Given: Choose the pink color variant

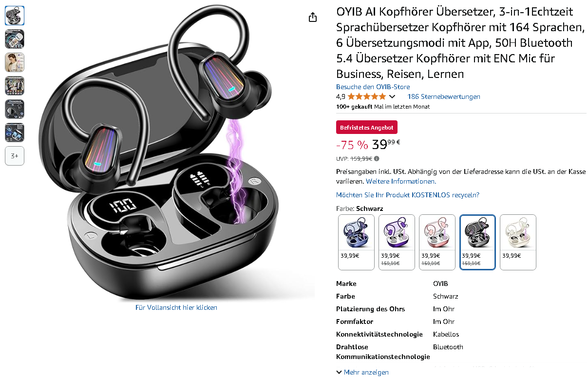Looking at the screenshot, I should pyautogui.click(x=437, y=242).
